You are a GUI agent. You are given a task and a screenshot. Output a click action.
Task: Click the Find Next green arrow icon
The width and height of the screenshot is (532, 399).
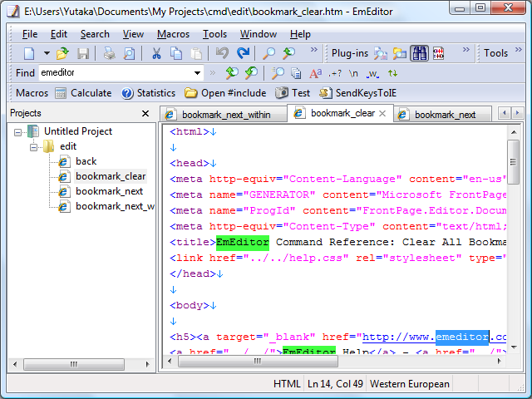click(232, 72)
